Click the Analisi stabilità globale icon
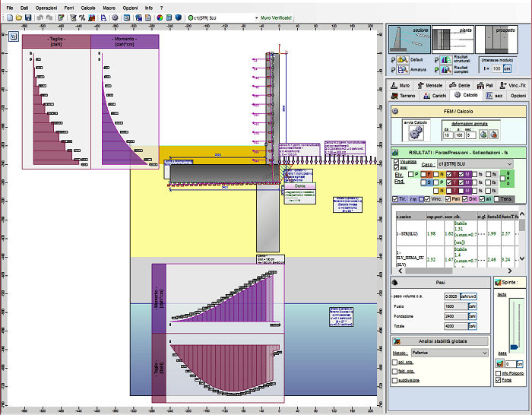 point(396,341)
